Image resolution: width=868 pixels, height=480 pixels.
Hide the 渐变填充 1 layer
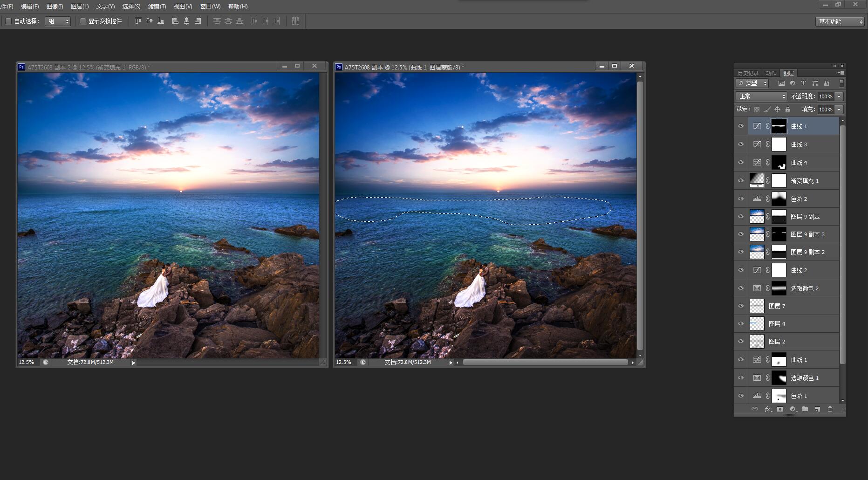pyautogui.click(x=741, y=180)
